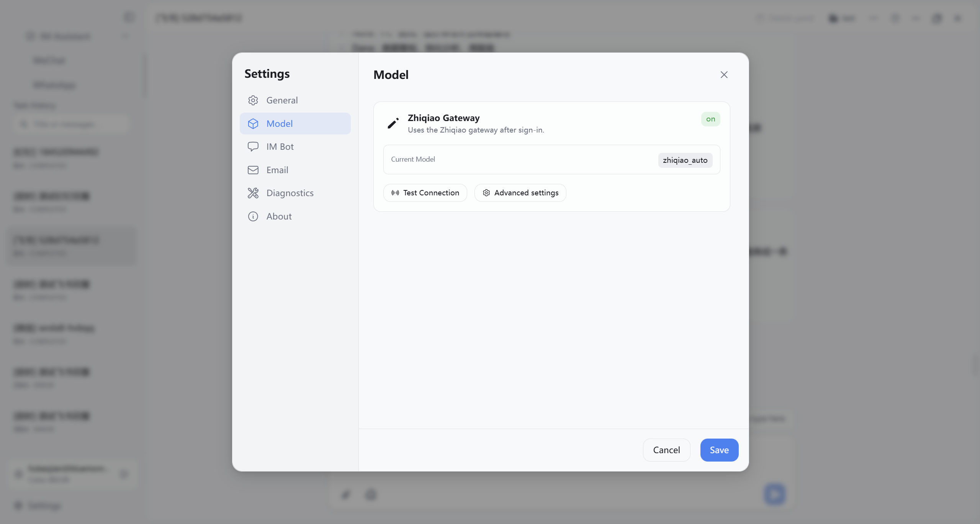Click the gear icon in Advanced settings
The image size is (980, 524).
[486, 193]
